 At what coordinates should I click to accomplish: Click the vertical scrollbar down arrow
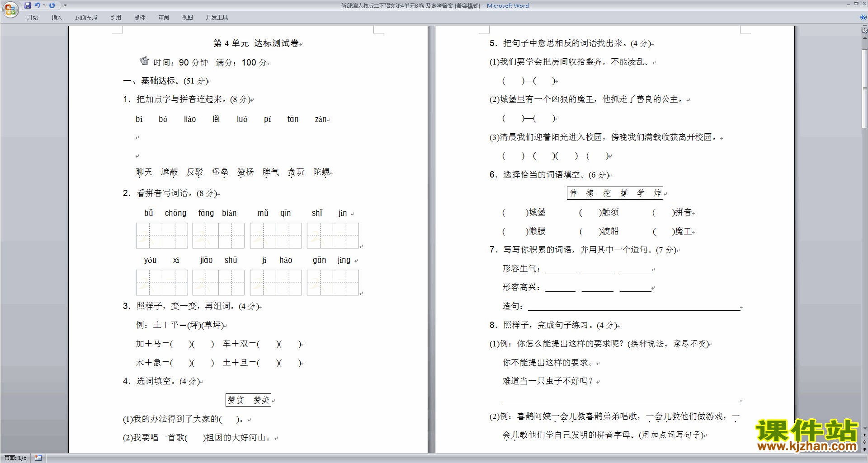click(864, 428)
